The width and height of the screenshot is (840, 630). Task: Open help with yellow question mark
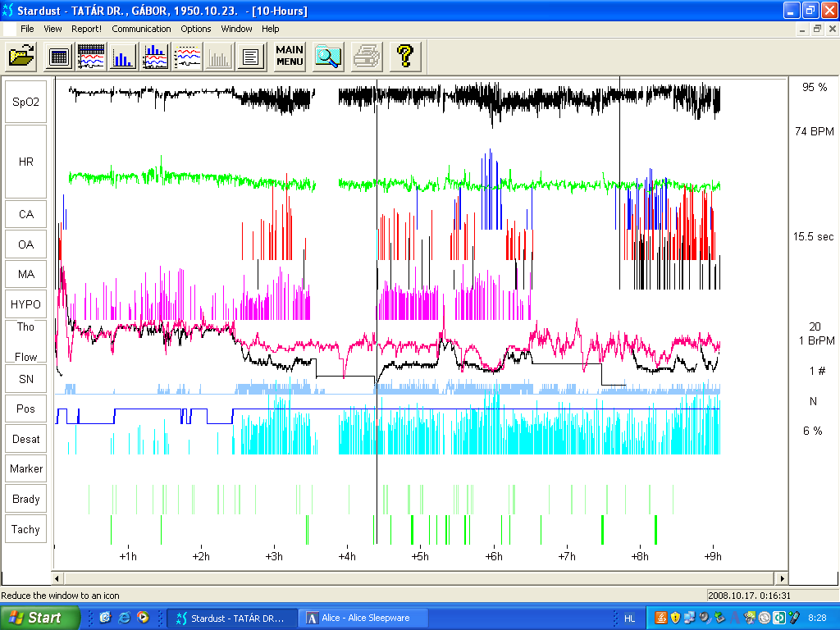pyautogui.click(x=405, y=56)
